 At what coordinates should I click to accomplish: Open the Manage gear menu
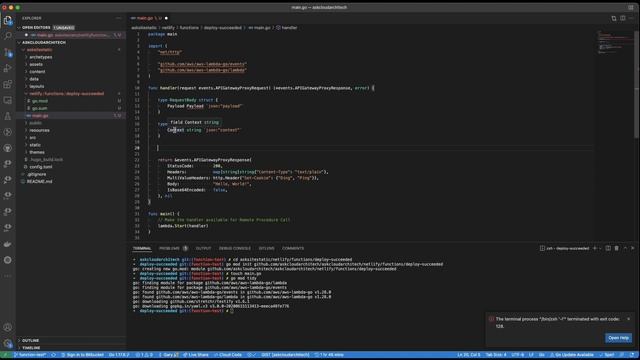tap(8, 343)
